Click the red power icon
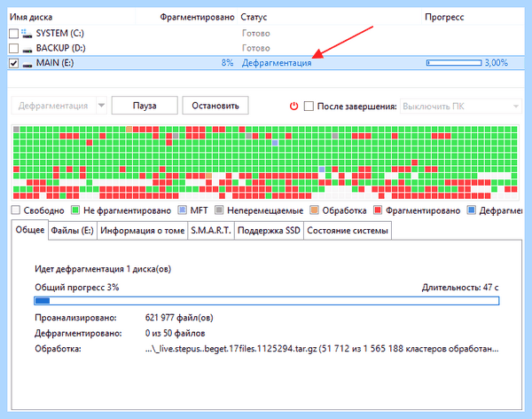 coord(293,106)
